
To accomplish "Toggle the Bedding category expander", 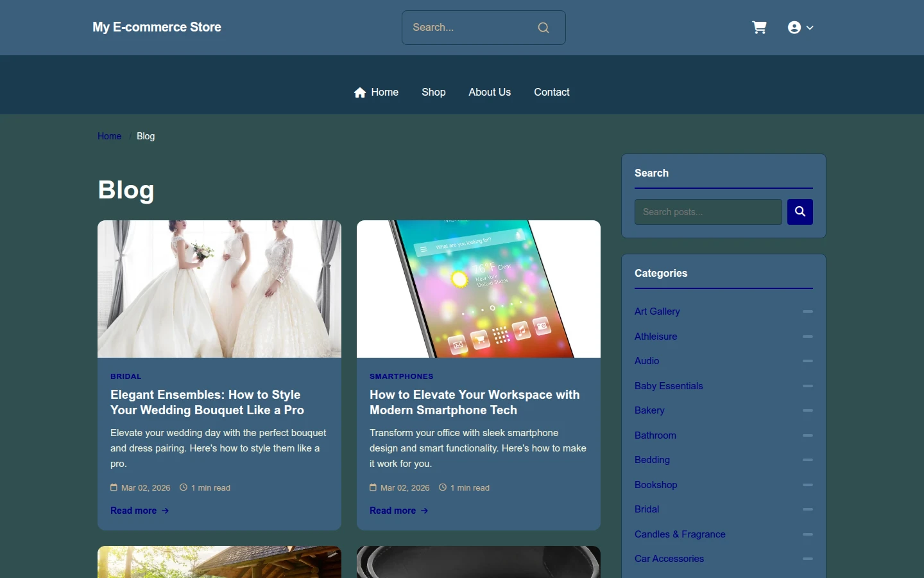I will 808,460.
